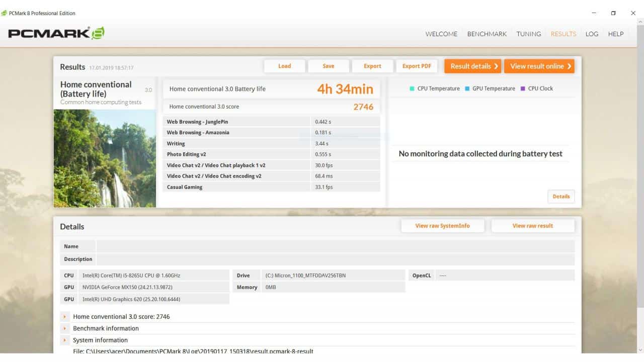Screen dimensions: 644x362
Task: Click View raw result
Action: point(533,225)
